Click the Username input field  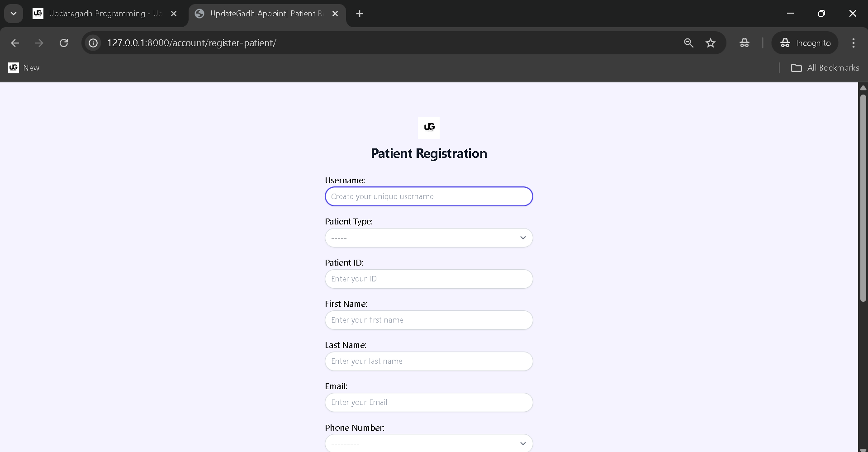click(x=429, y=196)
